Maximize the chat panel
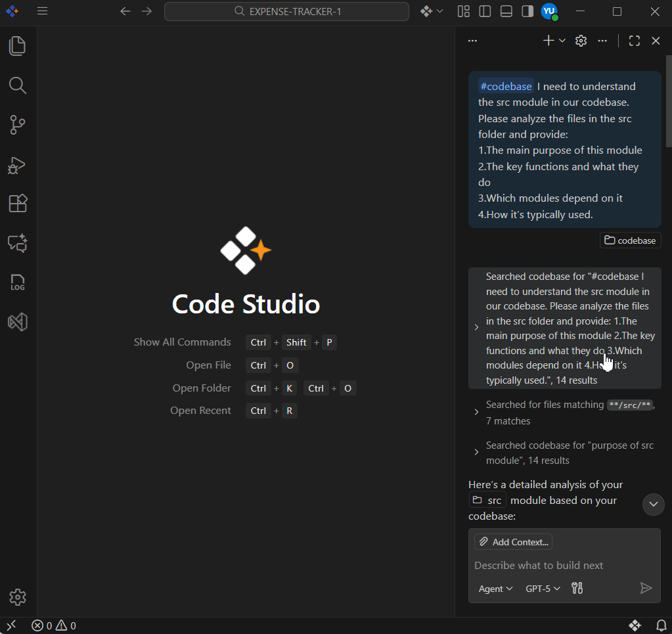This screenshot has height=634, width=672. (635, 41)
